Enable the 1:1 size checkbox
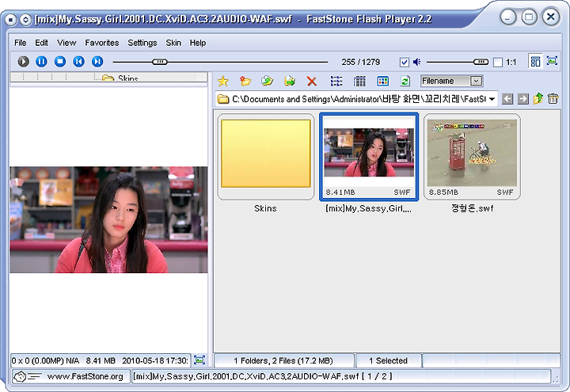The width and height of the screenshot is (570, 392). (x=498, y=63)
